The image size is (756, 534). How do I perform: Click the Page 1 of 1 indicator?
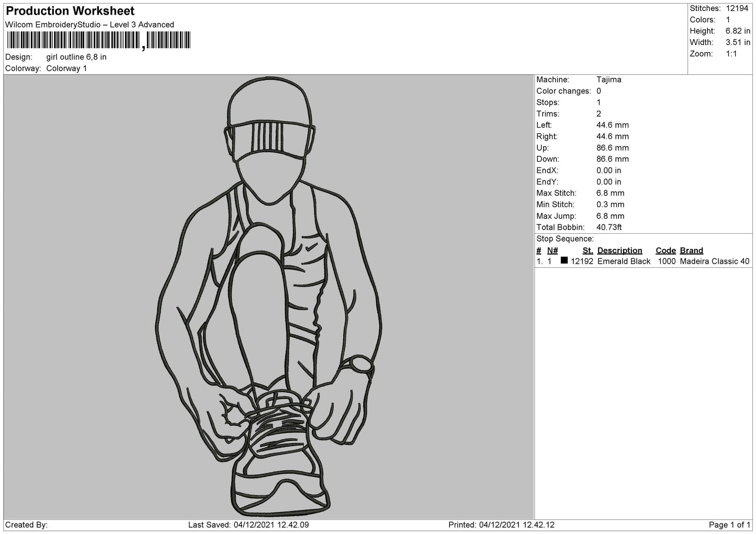[730, 525]
